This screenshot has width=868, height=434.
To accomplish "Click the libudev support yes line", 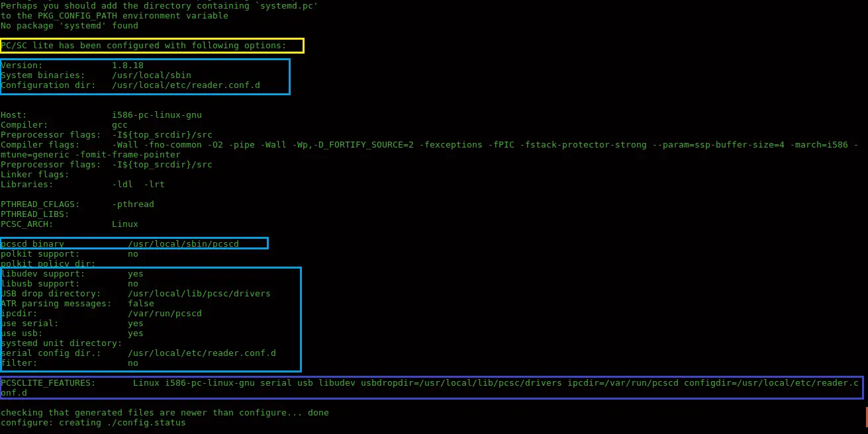I will [x=72, y=274].
